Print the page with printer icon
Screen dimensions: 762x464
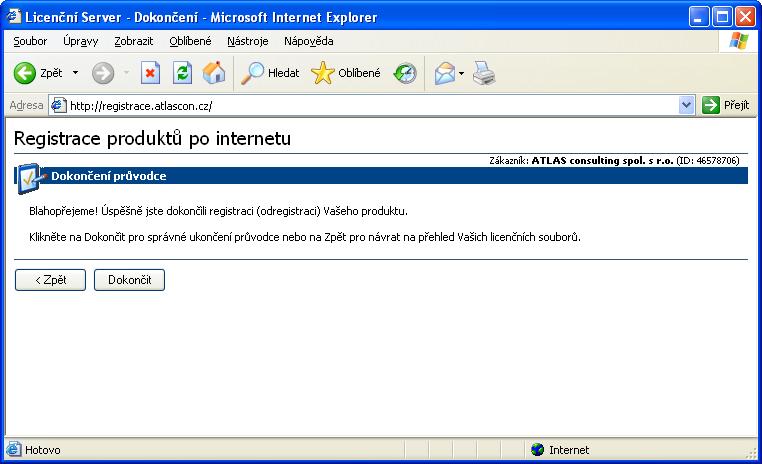(484, 73)
